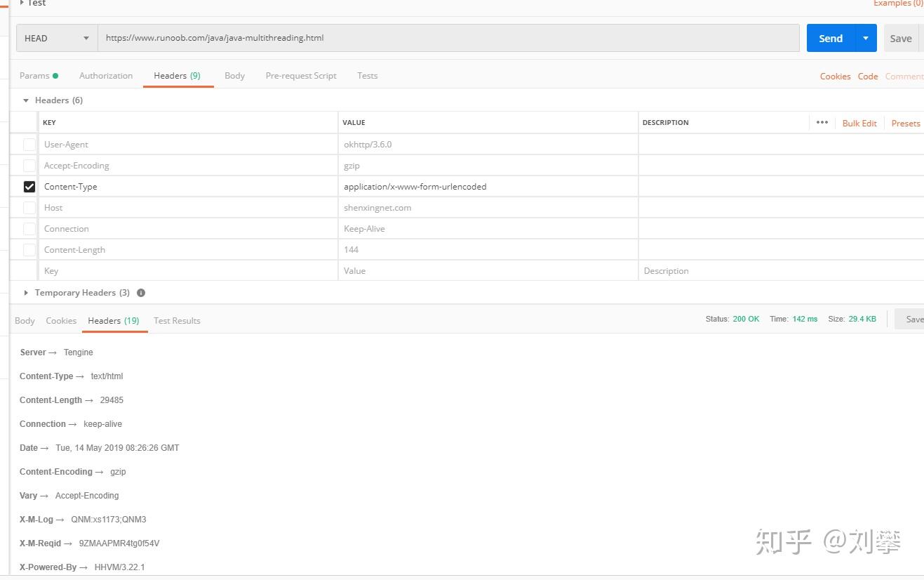
Task: Tick the Host header checkbox
Action: click(x=29, y=208)
